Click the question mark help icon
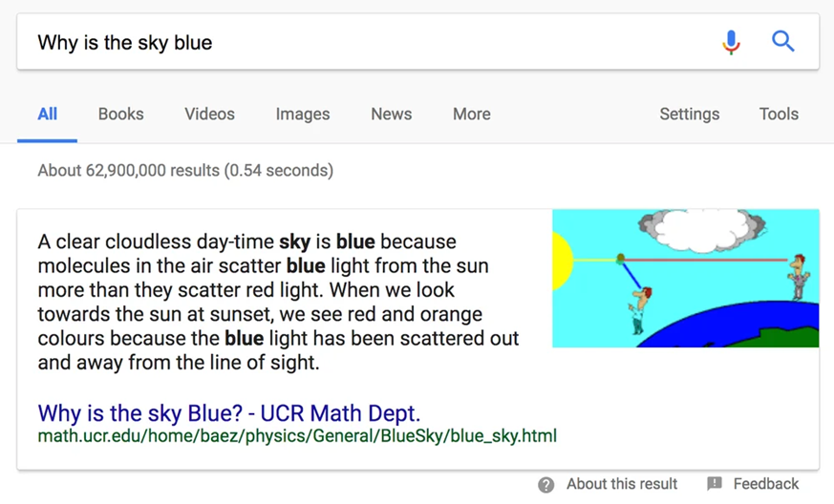Screen dimensions: 834x504 click(x=546, y=485)
